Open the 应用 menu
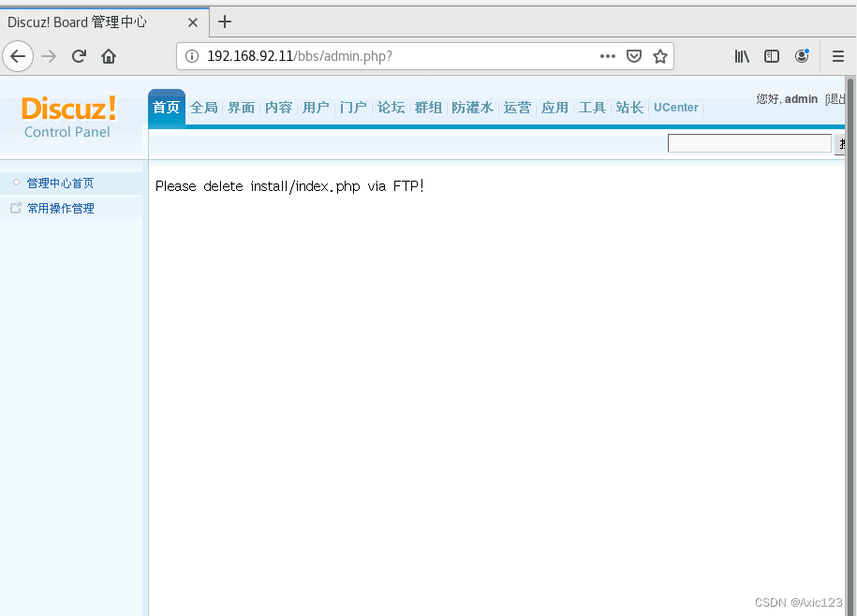Screen dimensions: 857x616 point(554,108)
